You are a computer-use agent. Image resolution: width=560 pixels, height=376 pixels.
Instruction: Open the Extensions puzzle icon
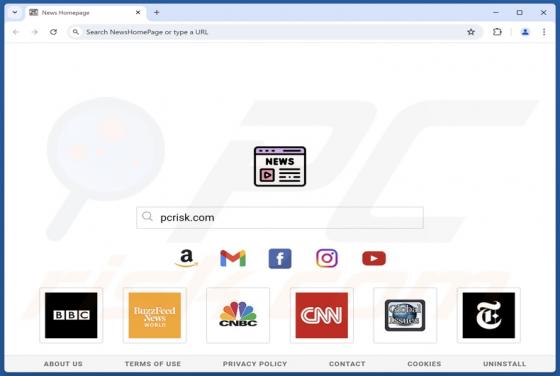497,32
